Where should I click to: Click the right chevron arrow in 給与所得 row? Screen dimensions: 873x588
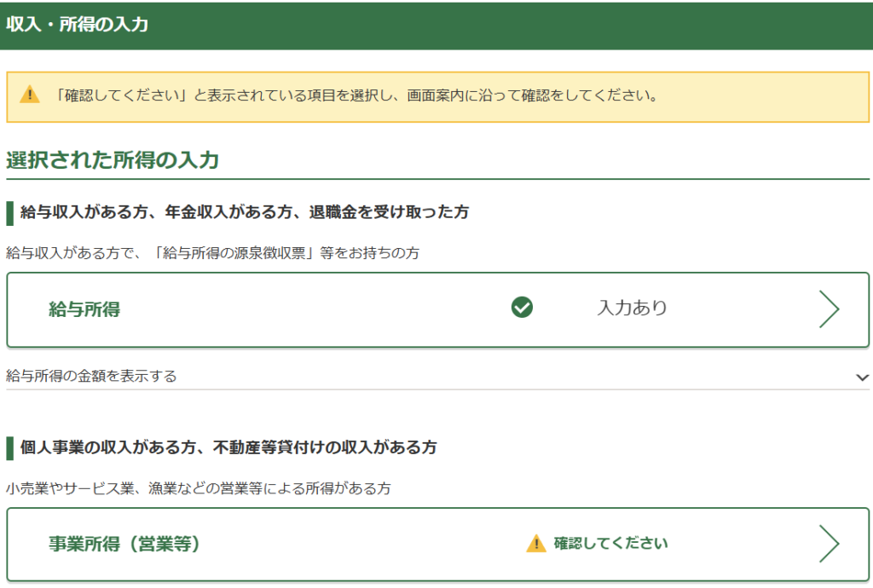pyautogui.click(x=829, y=308)
